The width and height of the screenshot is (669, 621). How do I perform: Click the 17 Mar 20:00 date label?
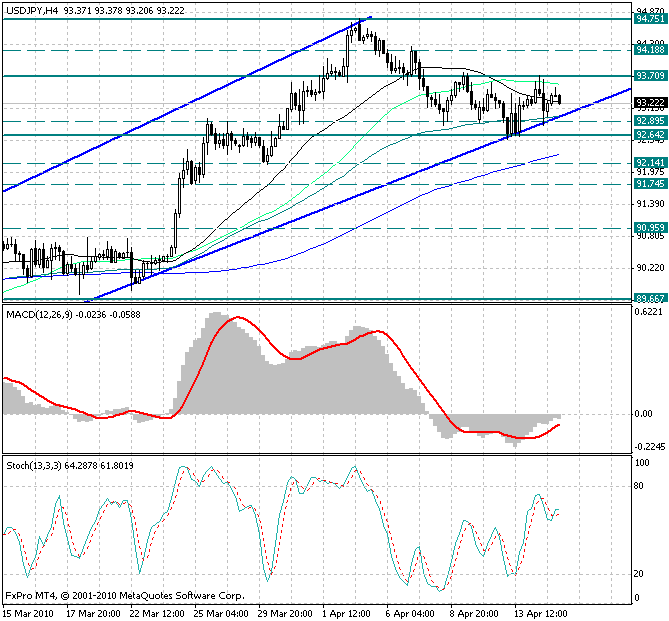coord(93,614)
